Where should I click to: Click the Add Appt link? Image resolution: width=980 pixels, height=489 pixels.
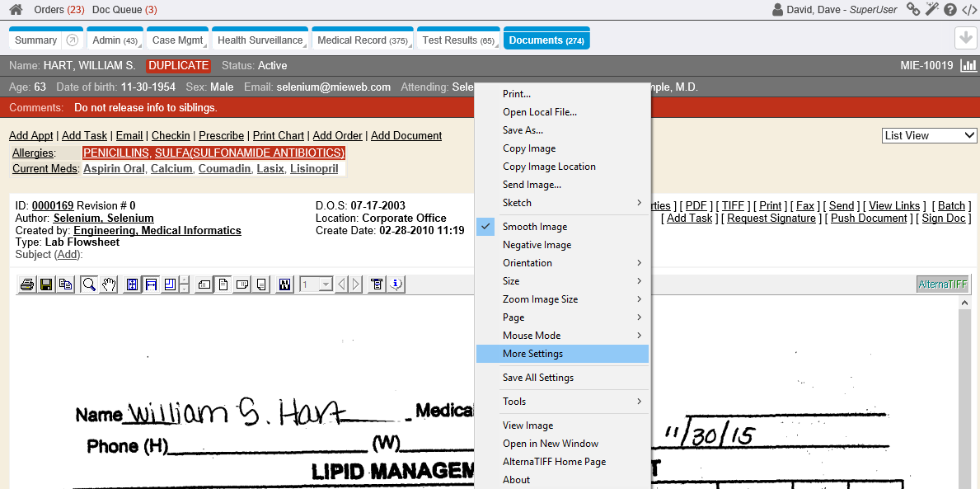pyautogui.click(x=30, y=136)
